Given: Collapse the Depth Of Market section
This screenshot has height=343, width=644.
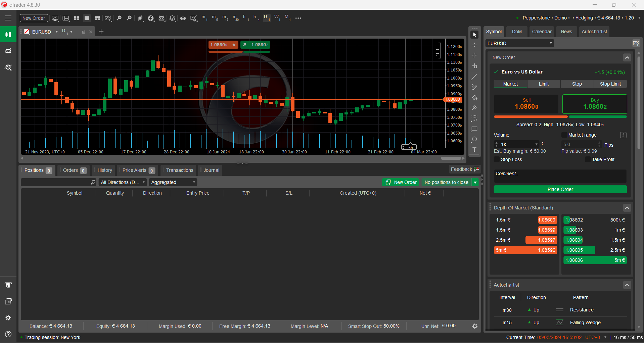Looking at the screenshot, I should 627,208.
